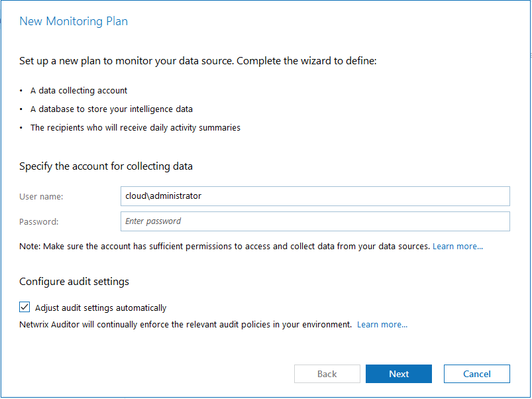Screen dimensions: 532x399
Task: Click the Configure audit settings heading
Action: pyautogui.click(x=74, y=282)
